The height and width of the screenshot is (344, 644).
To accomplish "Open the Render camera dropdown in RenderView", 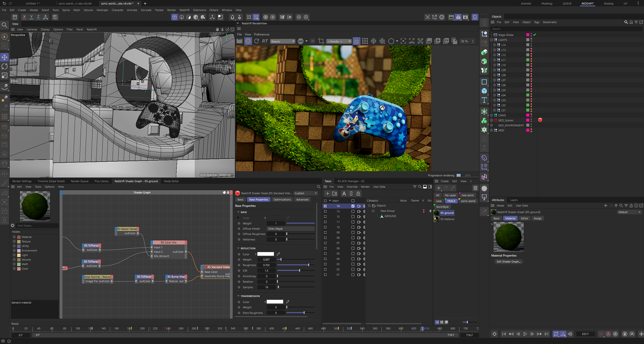I will coord(339,41).
